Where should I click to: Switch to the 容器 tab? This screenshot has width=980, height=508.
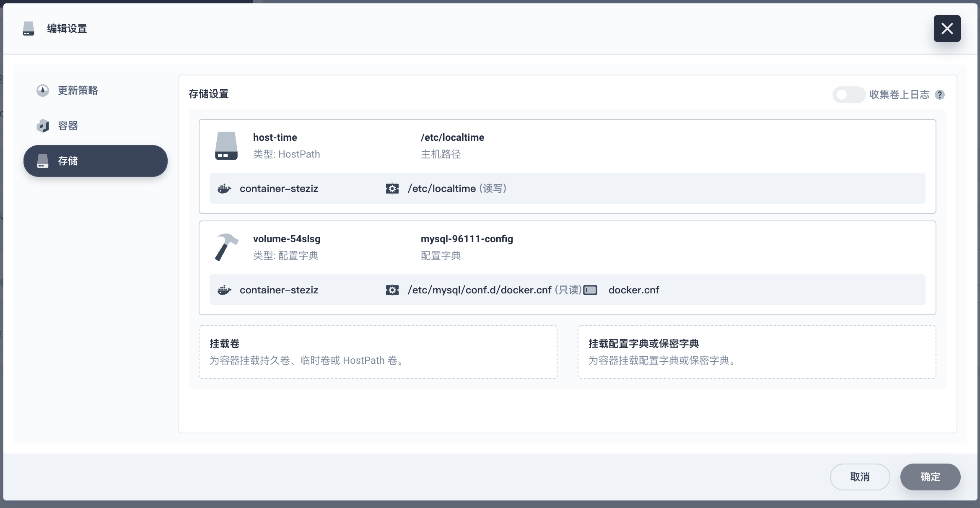click(68, 126)
